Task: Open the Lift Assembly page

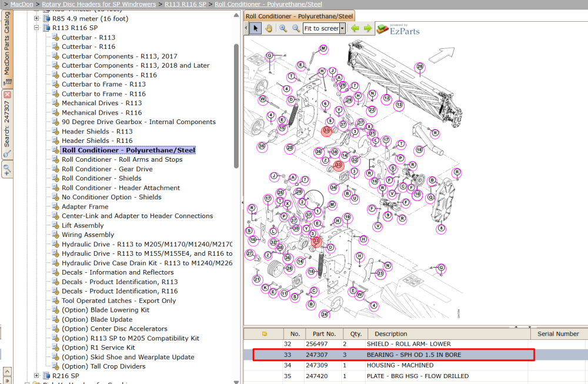Action: [83, 225]
